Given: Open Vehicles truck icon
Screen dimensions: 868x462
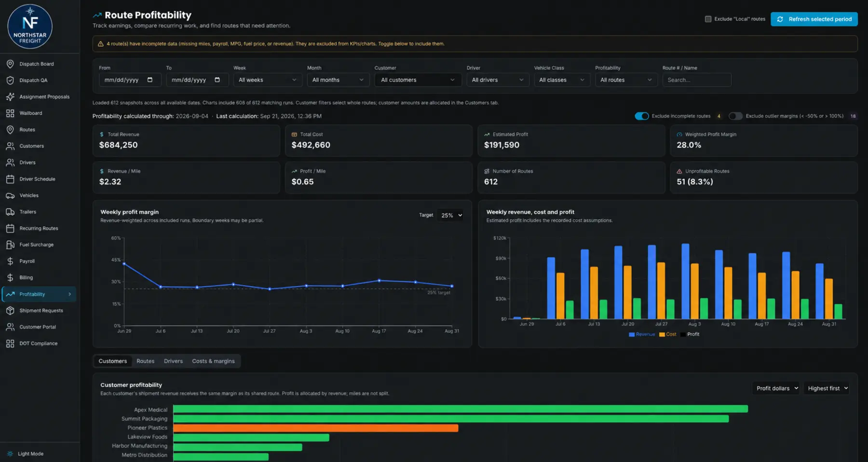Looking at the screenshot, I should (x=10, y=195).
